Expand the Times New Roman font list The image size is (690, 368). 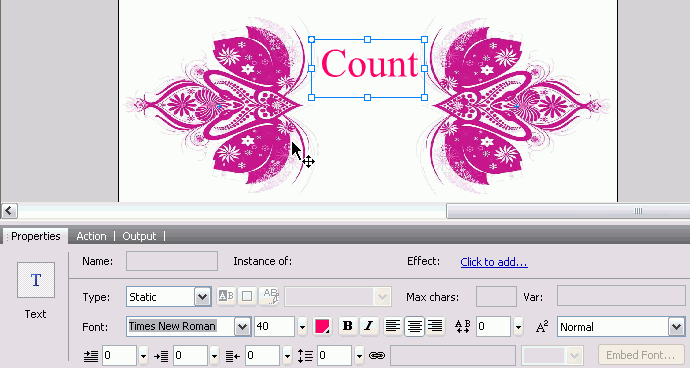(242, 327)
